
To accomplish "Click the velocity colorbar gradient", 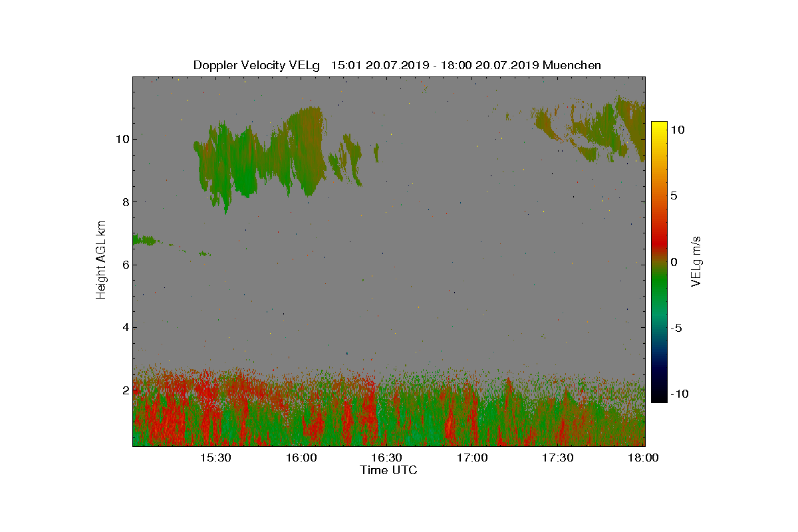I will [x=658, y=262].
